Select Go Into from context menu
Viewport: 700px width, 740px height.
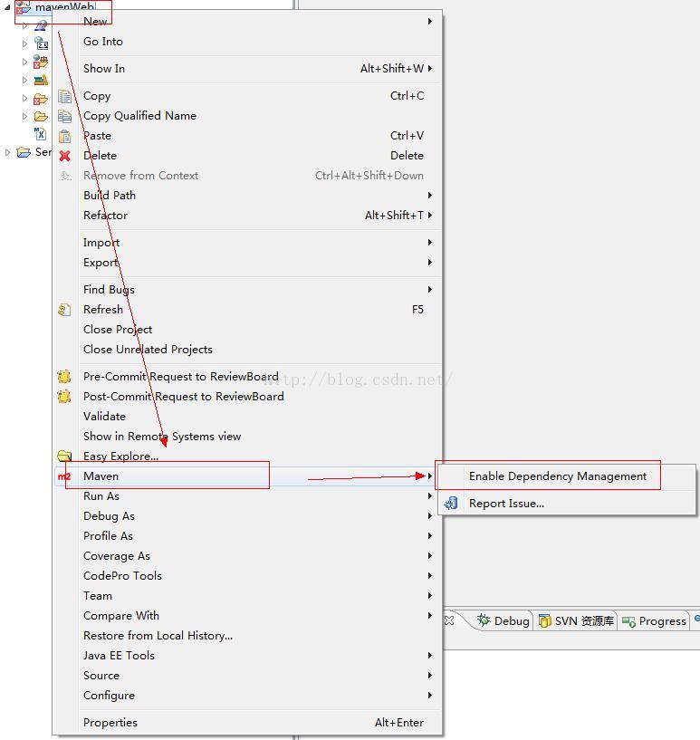tap(103, 42)
